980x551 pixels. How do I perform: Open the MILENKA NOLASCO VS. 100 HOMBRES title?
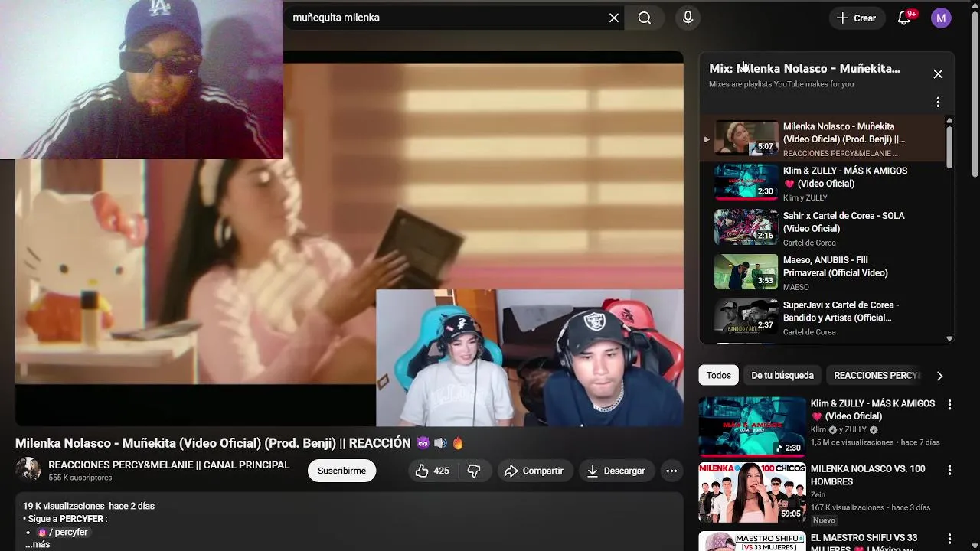(867, 475)
